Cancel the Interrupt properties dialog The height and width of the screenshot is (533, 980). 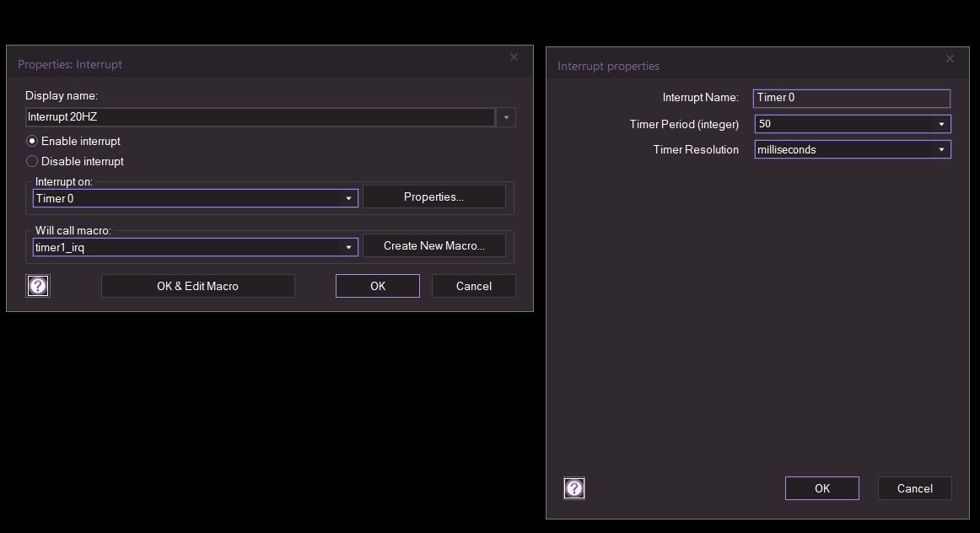(x=914, y=488)
